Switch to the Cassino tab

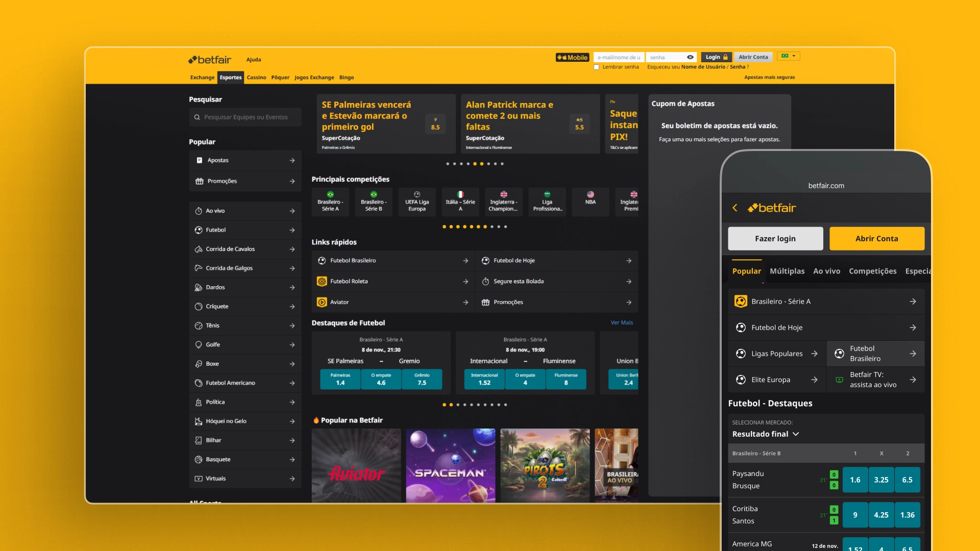[x=256, y=78]
